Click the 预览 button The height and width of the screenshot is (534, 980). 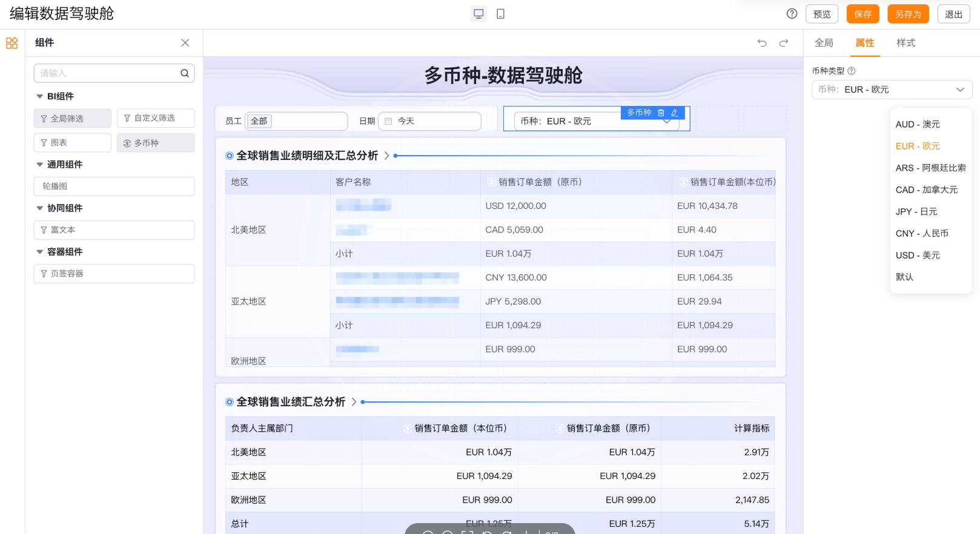click(x=822, y=14)
